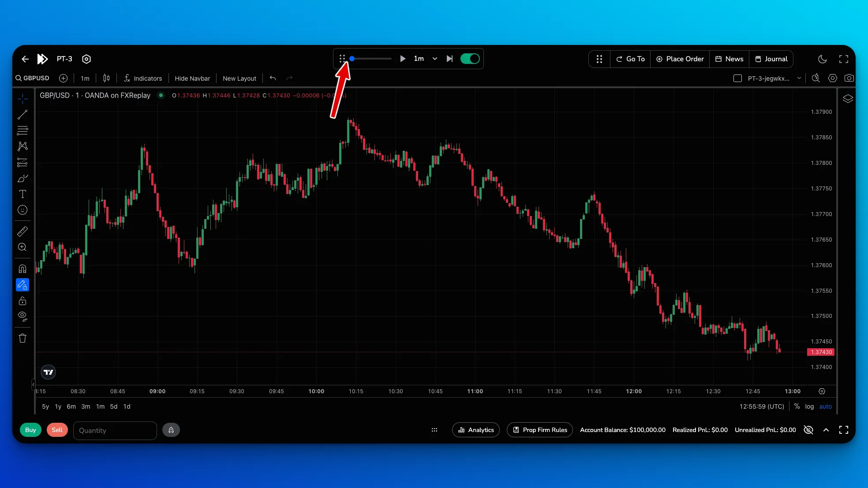
Task: Click the Place Order button
Action: click(680, 59)
